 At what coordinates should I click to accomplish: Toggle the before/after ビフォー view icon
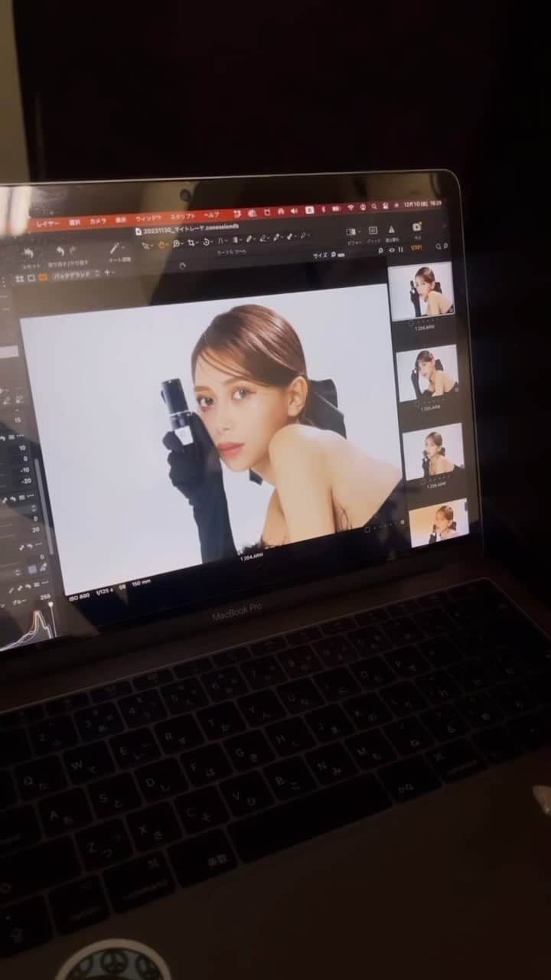[350, 231]
